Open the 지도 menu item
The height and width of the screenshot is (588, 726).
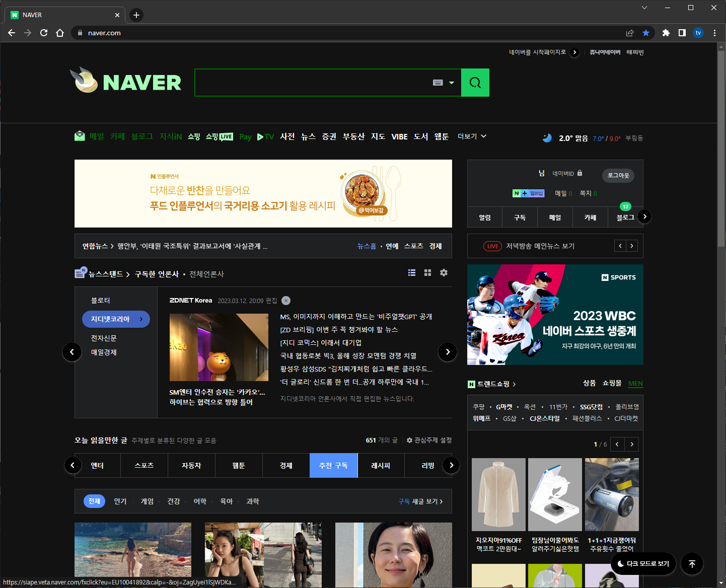pyautogui.click(x=378, y=136)
